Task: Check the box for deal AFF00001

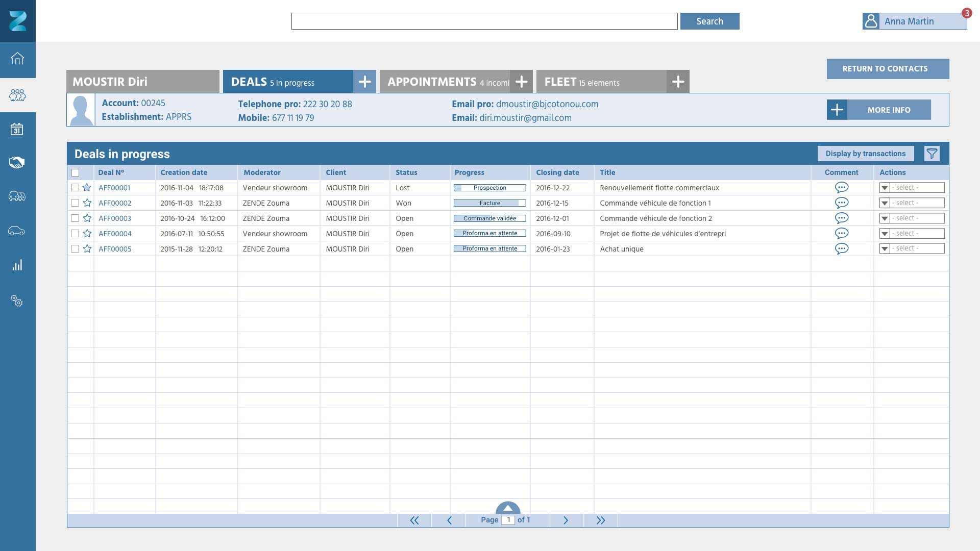Action: point(75,188)
